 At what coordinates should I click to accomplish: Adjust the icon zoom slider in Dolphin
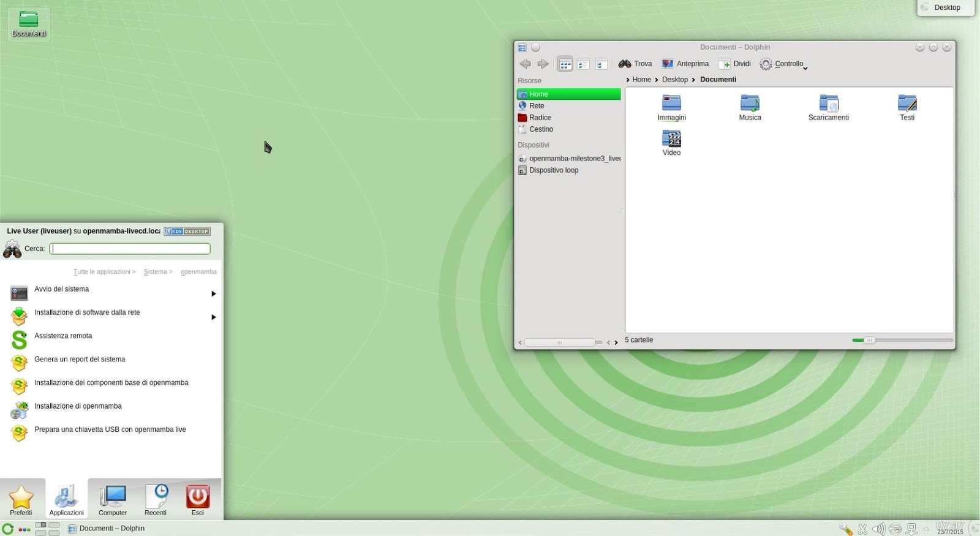(x=869, y=340)
